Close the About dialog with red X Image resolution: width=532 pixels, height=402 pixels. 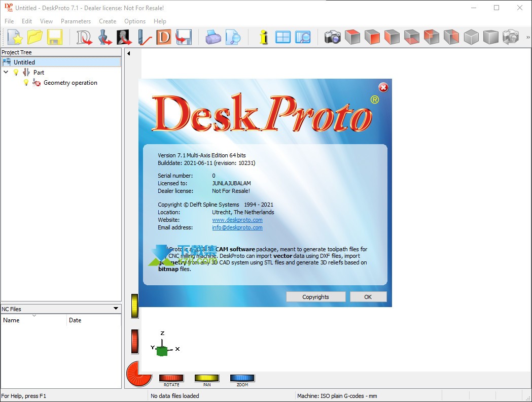[x=383, y=88]
